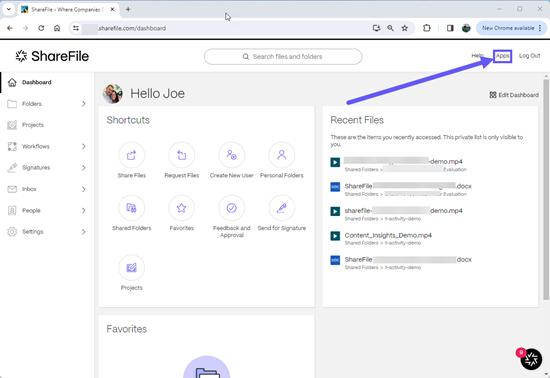
Task: Open the tab search dropdown arrow
Action: click(9, 9)
